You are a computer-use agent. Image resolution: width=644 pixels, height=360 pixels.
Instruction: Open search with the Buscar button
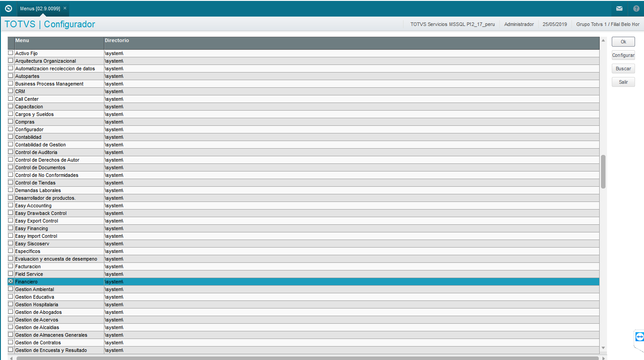[x=623, y=69]
